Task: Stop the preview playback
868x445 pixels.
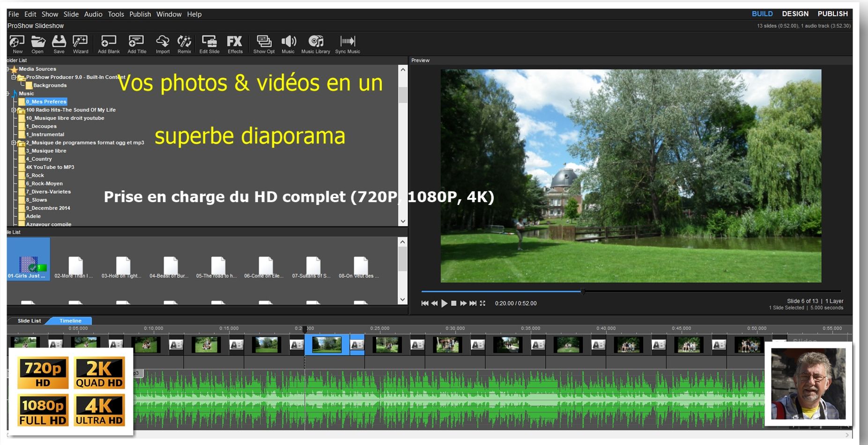Action: [x=453, y=303]
